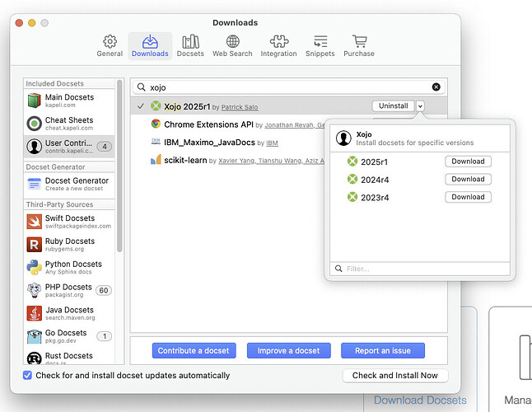Download Xojo version 2025r1
The width and height of the screenshot is (532, 412).
click(468, 162)
